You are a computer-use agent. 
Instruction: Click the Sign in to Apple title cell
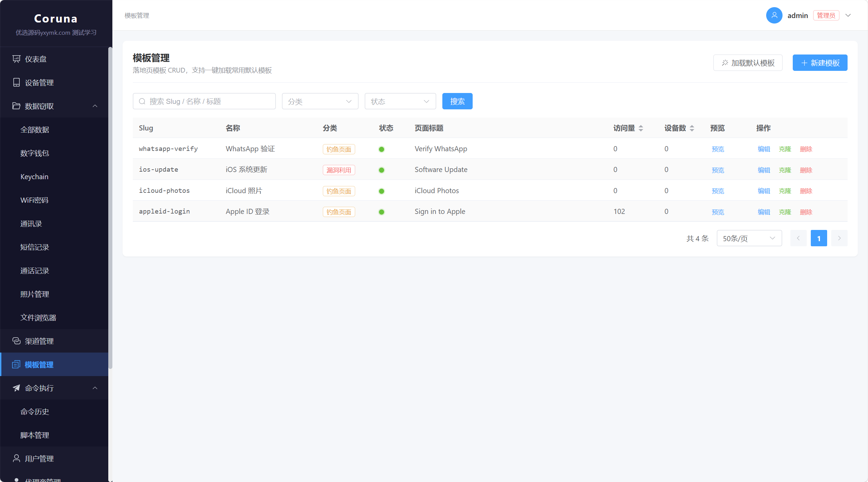tap(440, 212)
